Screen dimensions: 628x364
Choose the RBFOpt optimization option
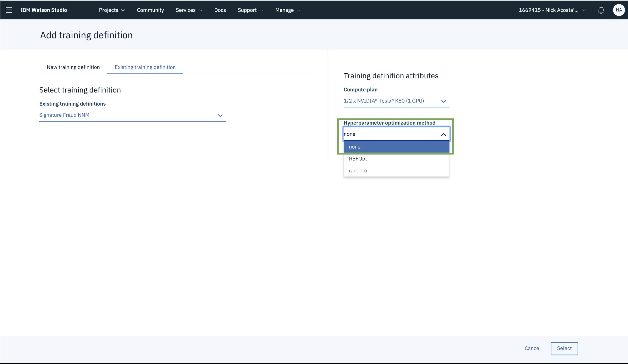[396, 159]
